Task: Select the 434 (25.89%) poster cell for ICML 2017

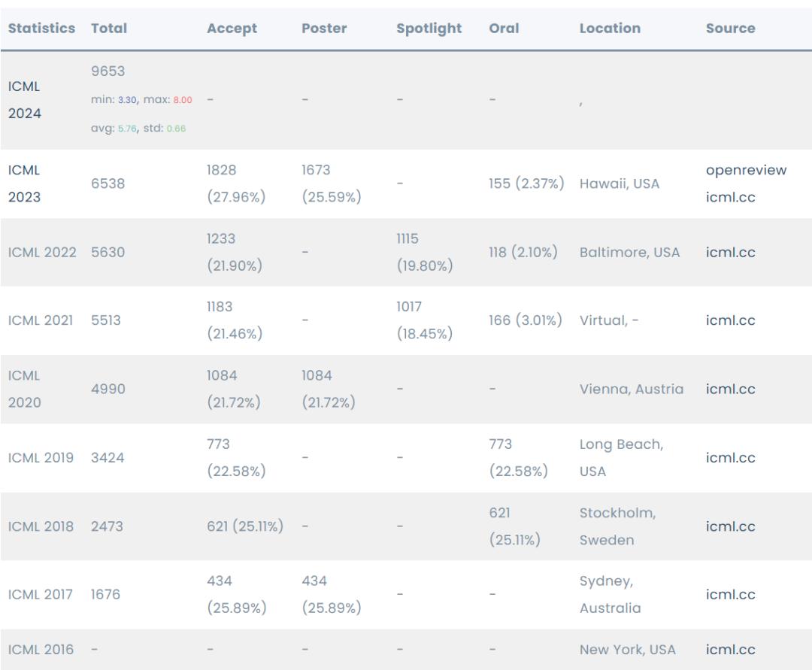Action: pyautogui.click(x=332, y=594)
